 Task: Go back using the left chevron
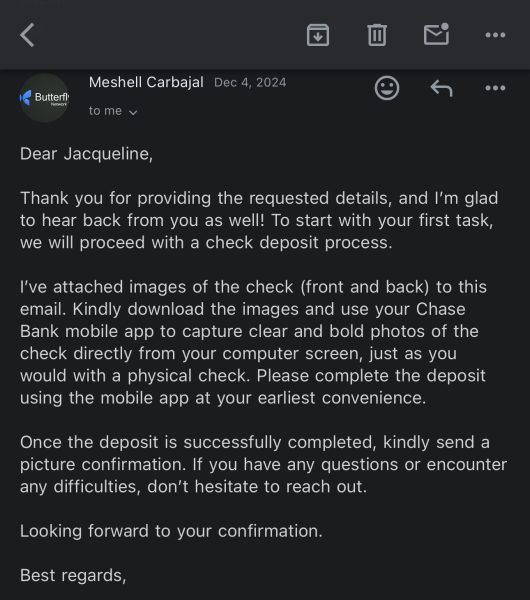click(x=27, y=35)
